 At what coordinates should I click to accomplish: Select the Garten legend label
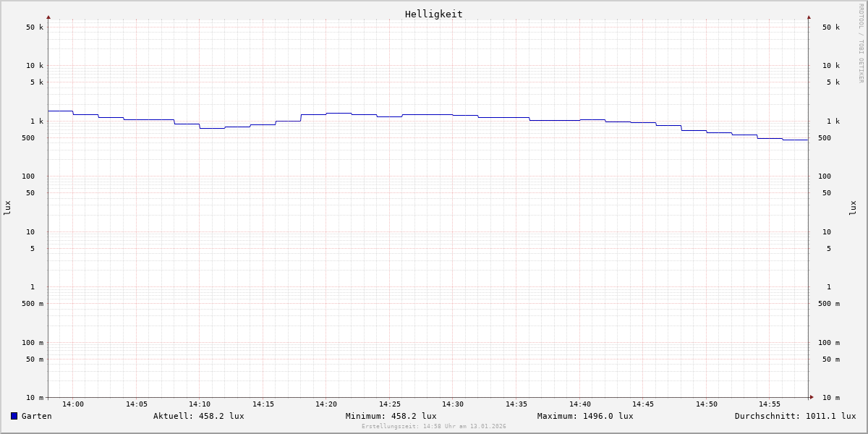click(36, 416)
